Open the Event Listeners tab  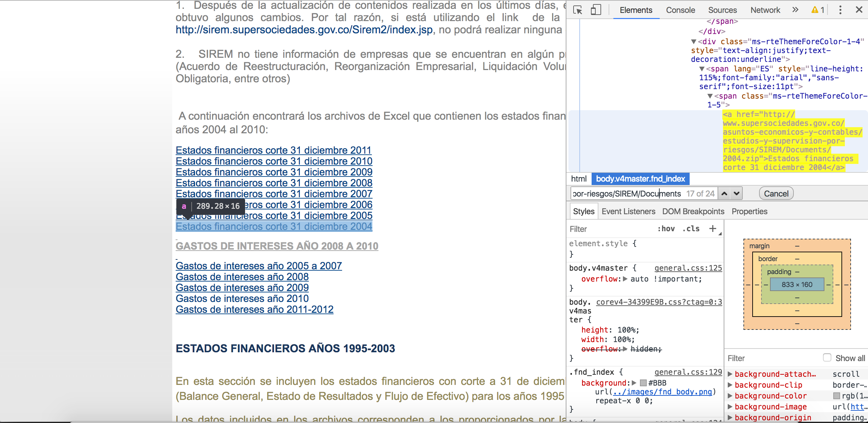coord(628,211)
